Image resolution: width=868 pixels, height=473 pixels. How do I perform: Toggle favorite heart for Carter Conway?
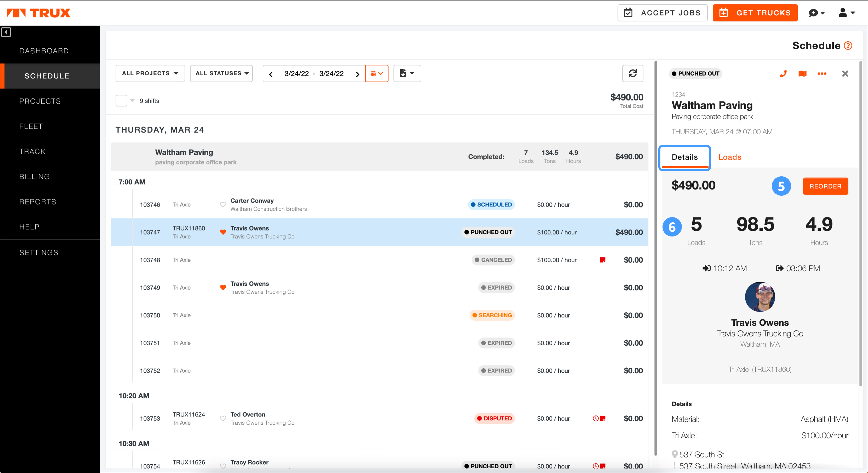click(223, 204)
